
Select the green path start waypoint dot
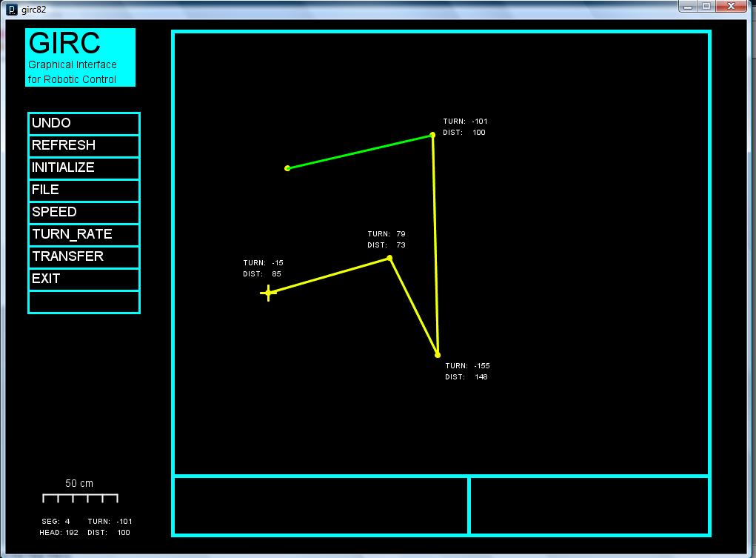[287, 168]
